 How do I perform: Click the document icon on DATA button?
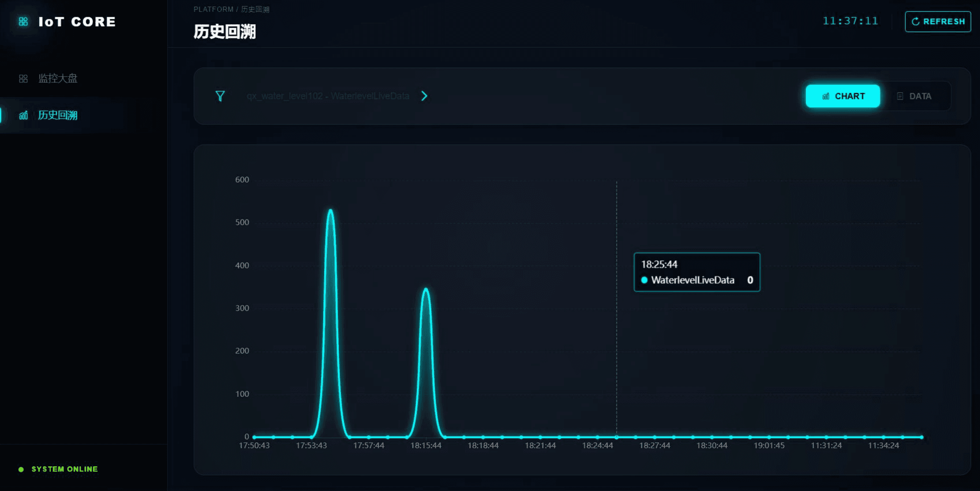tap(900, 96)
